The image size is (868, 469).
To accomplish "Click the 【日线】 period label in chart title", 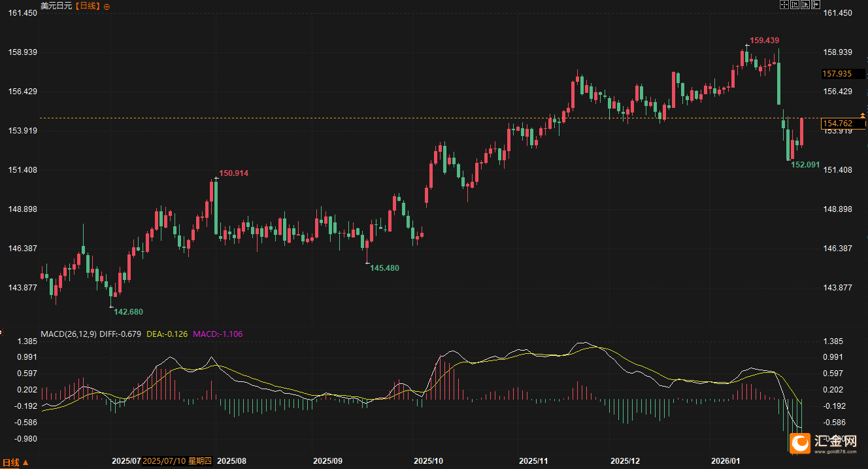I will [85, 6].
